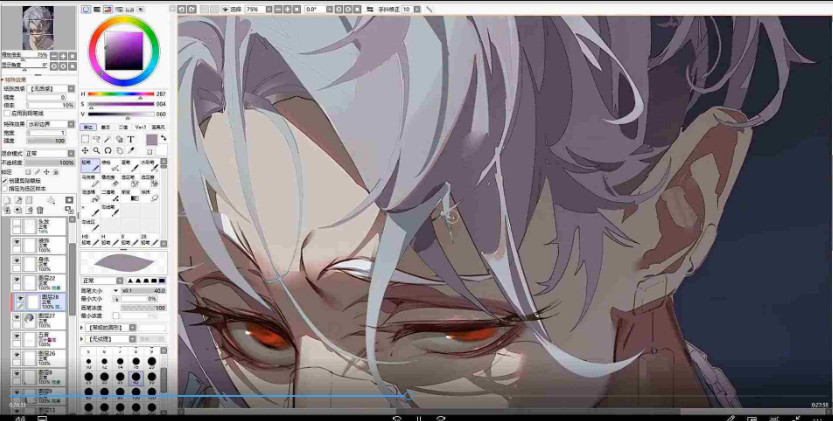This screenshot has height=421, width=833.
Task: Open 特殊效果 effect dropdown (水彩边界)
Action: pyautogui.click(x=71, y=124)
